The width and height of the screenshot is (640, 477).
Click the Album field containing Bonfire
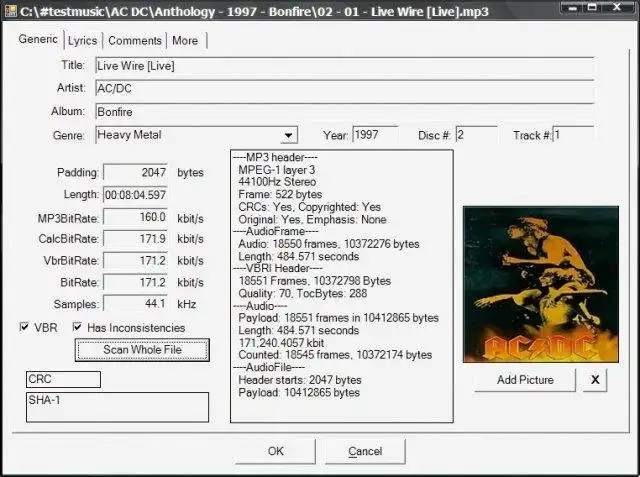tap(344, 111)
